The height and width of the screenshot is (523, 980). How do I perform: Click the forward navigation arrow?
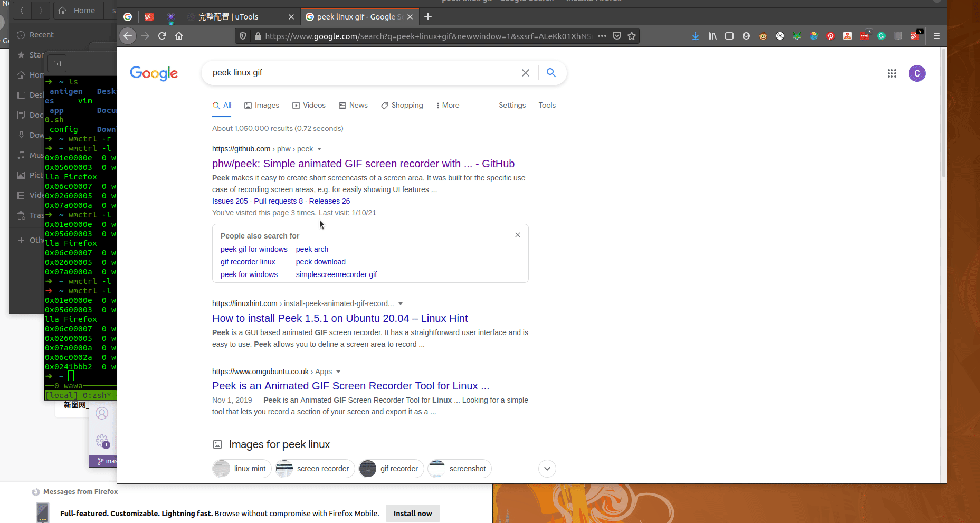(x=145, y=36)
